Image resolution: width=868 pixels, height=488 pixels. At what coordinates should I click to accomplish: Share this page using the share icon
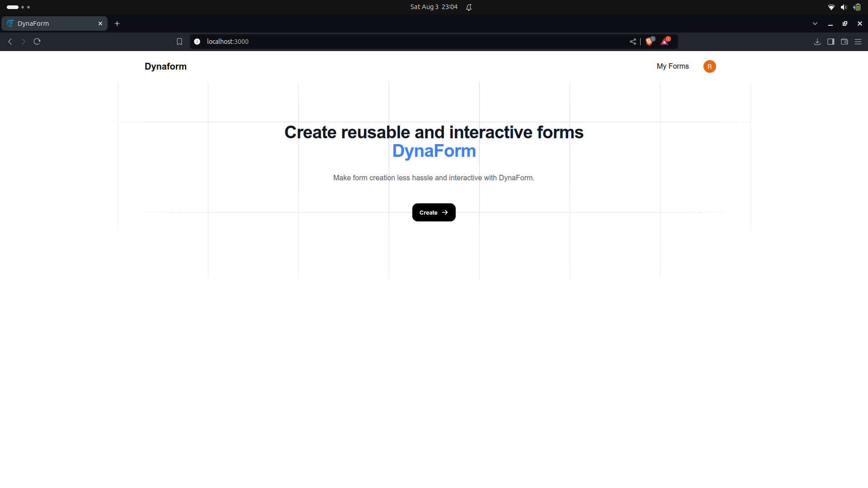[x=633, y=42]
